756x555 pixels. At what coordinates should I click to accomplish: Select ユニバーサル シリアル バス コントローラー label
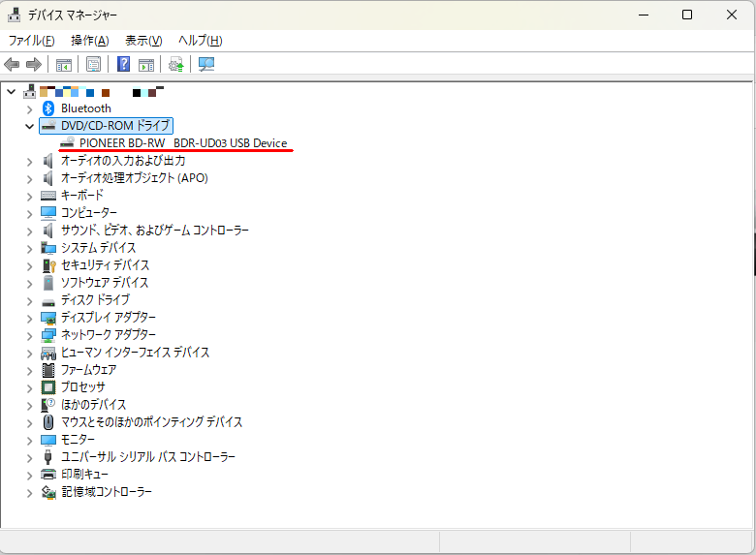click(x=148, y=457)
